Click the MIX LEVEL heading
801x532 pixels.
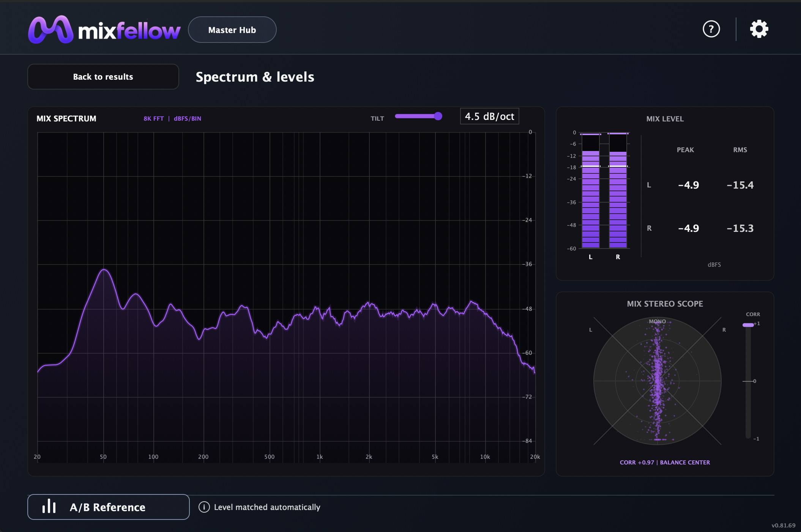[x=665, y=119]
